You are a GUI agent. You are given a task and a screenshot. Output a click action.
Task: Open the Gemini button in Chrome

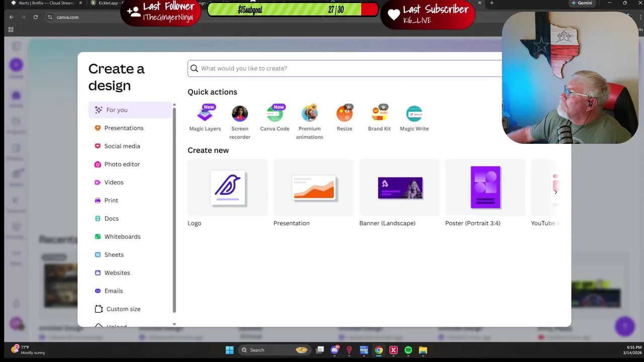point(582,3)
